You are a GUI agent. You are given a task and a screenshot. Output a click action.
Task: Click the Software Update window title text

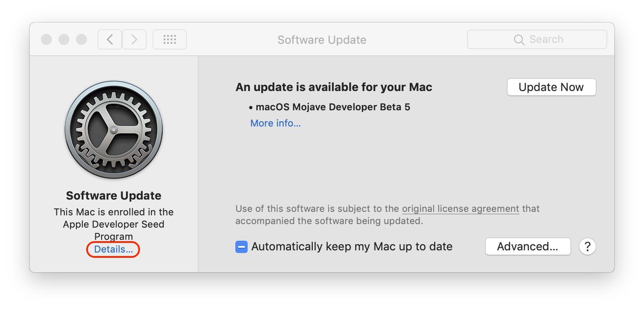[322, 40]
